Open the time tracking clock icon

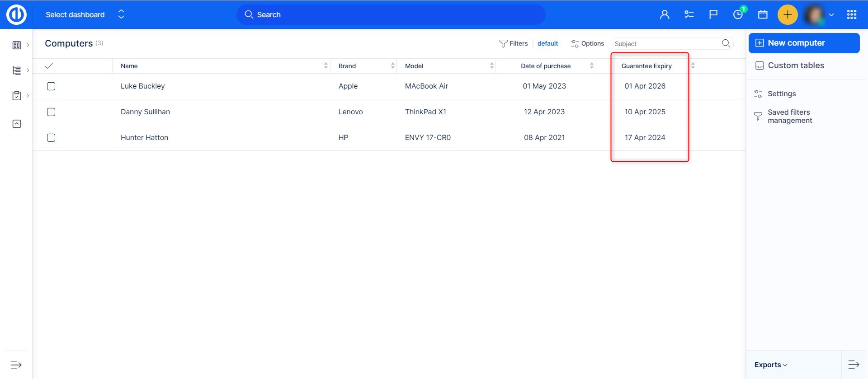[738, 14]
